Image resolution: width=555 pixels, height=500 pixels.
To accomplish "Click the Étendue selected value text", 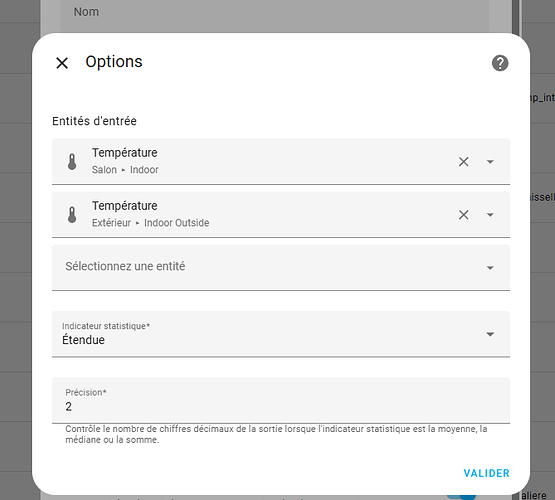I will click(84, 340).
